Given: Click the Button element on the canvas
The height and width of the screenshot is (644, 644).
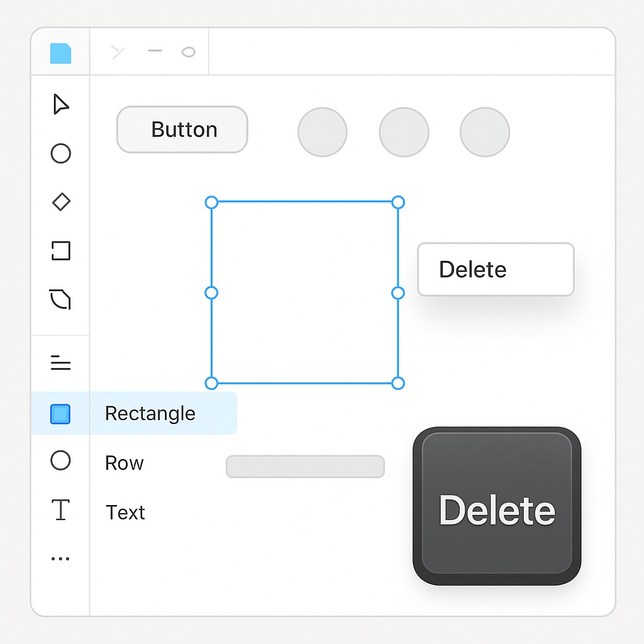Looking at the screenshot, I should 182,130.
